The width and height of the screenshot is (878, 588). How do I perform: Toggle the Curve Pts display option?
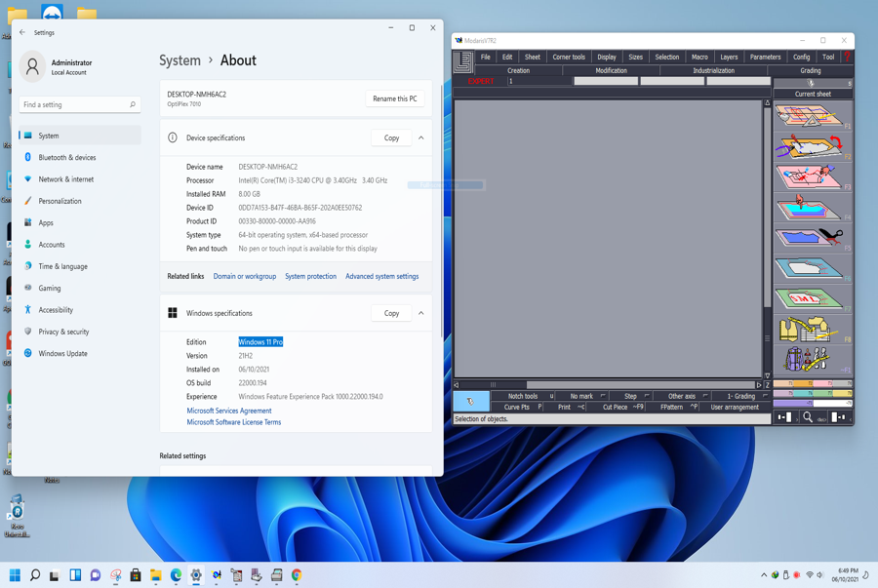[x=518, y=408]
